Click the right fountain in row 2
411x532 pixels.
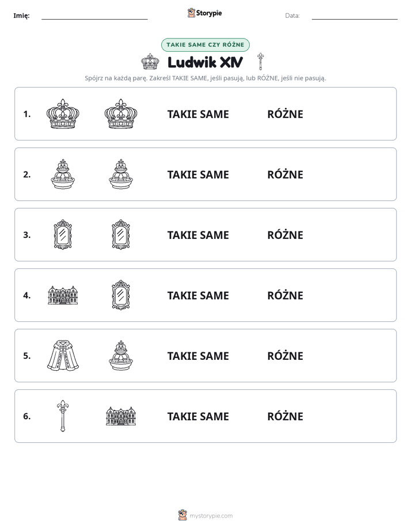(x=121, y=174)
